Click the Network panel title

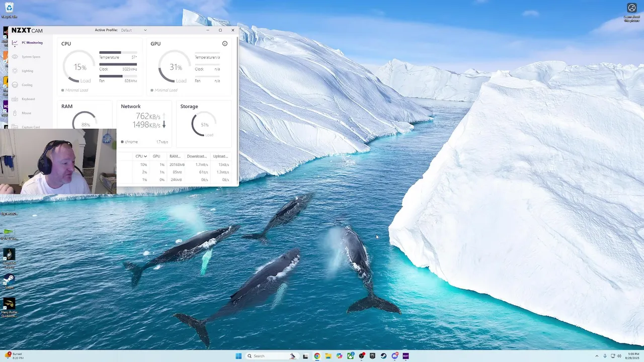[131, 107]
